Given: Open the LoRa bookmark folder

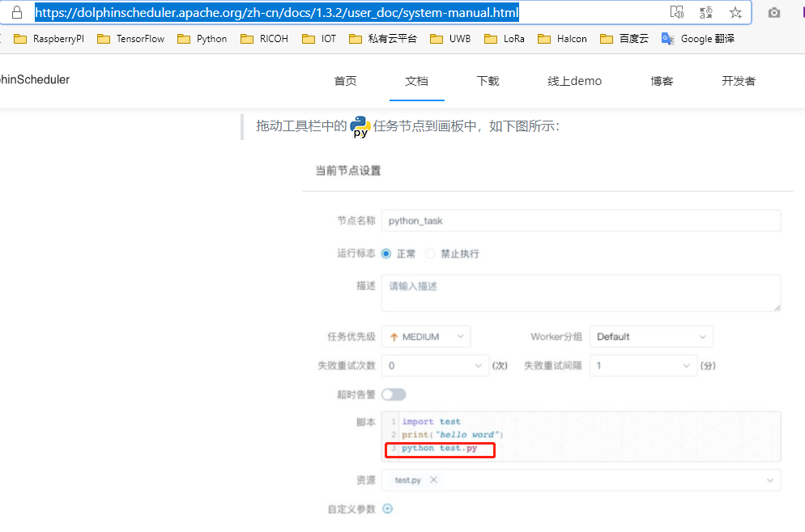Looking at the screenshot, I should click(505, 39).
